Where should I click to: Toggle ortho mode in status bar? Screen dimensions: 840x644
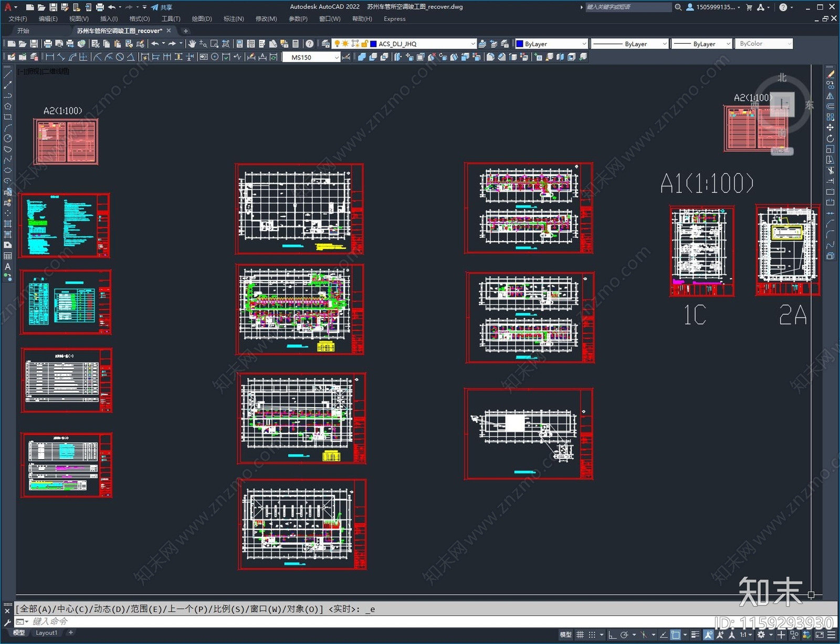tap(612, 635)
